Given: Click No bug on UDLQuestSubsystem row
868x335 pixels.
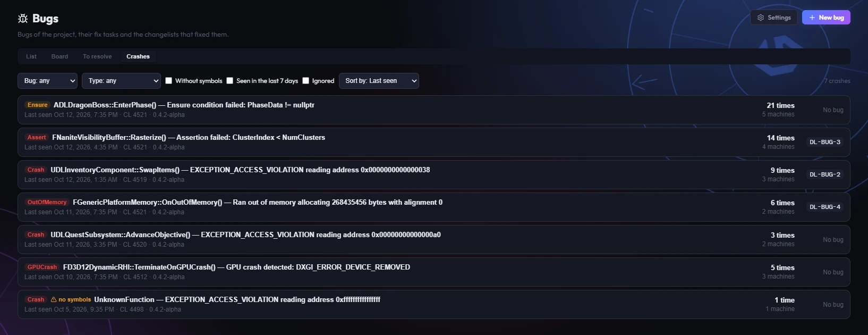Looking at the screenshot, I should 833,240.
